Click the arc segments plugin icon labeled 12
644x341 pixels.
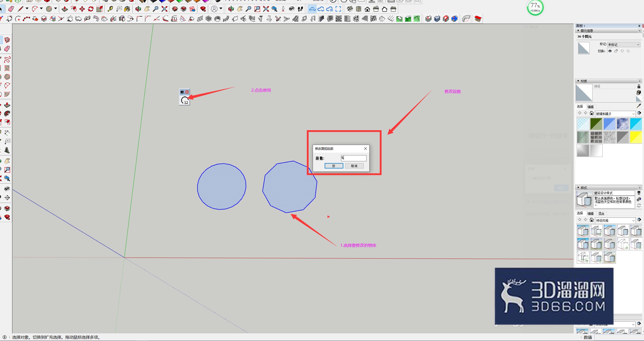185,100
